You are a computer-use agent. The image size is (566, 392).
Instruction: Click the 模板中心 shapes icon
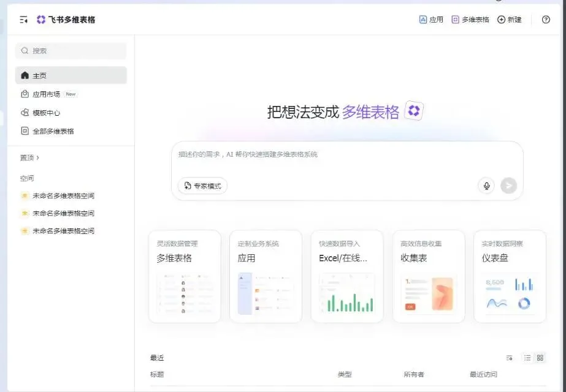(25, 113)
